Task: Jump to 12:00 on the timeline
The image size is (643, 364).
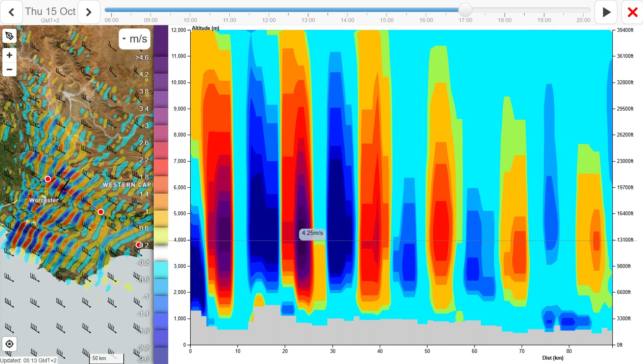Action: pos(269,20)
